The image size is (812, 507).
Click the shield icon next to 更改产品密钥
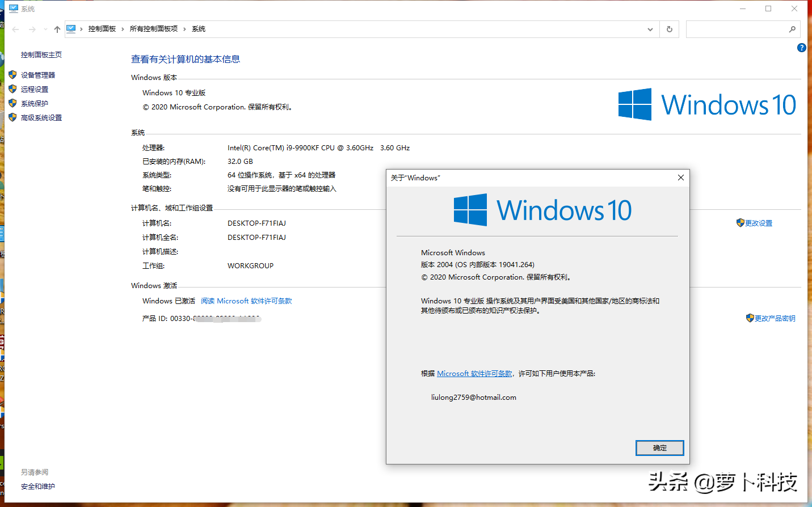pyautogui.click(x=750, y=318)
